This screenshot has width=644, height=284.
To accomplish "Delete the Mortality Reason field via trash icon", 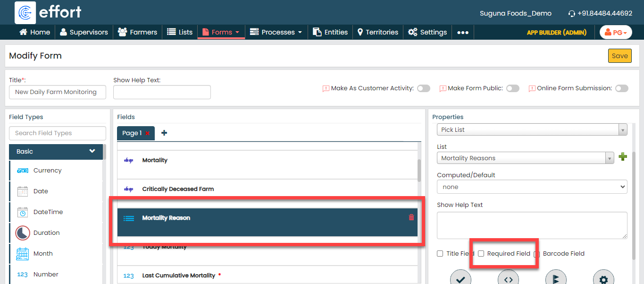I will (x=411, y=217).
